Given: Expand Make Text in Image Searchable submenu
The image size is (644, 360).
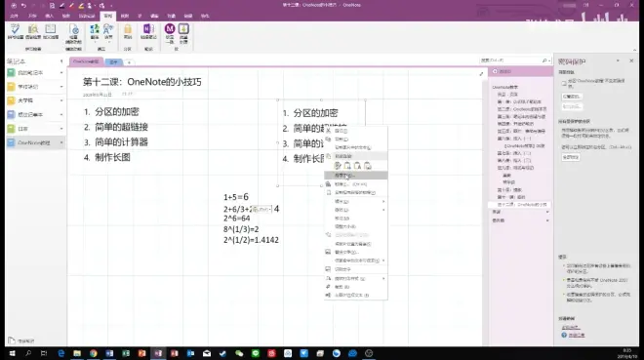Looking at the screenshot, I should (383, 260).
